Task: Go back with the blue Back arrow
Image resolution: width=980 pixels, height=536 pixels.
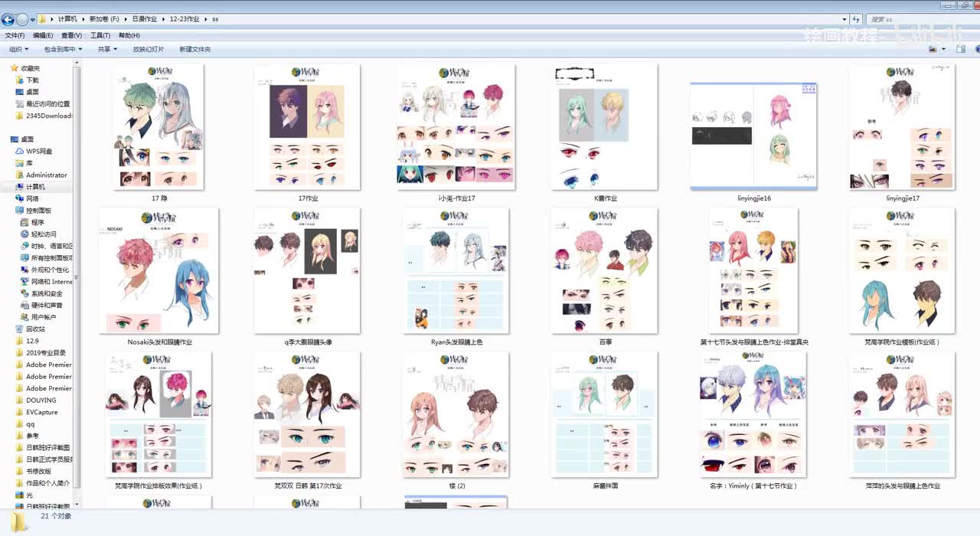Action: pyautogui.click(x=8, y=19)
